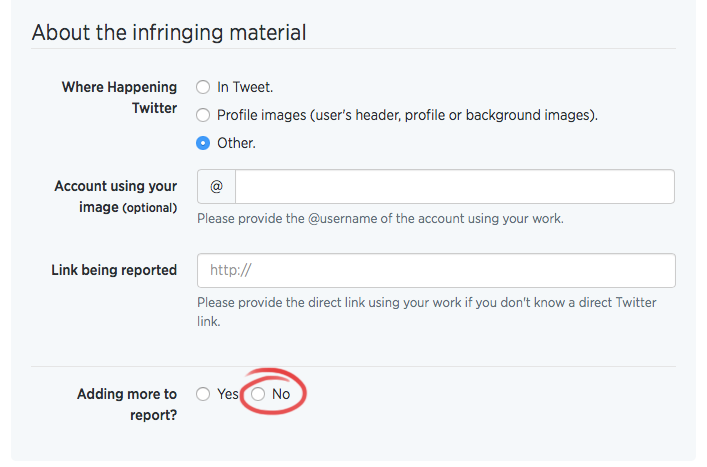Click the "Where Happening Twitter" label
707x467 pixels.
click(x=119, y=97)
